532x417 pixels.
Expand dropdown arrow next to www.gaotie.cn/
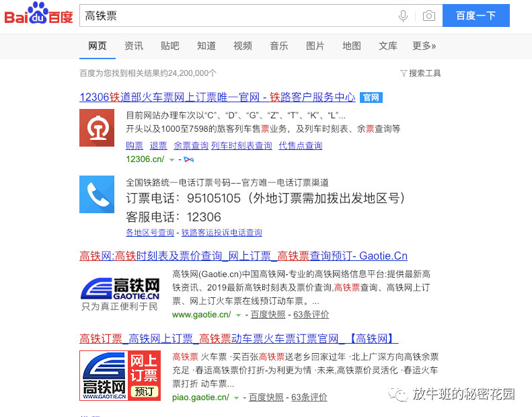pos(238,315)
